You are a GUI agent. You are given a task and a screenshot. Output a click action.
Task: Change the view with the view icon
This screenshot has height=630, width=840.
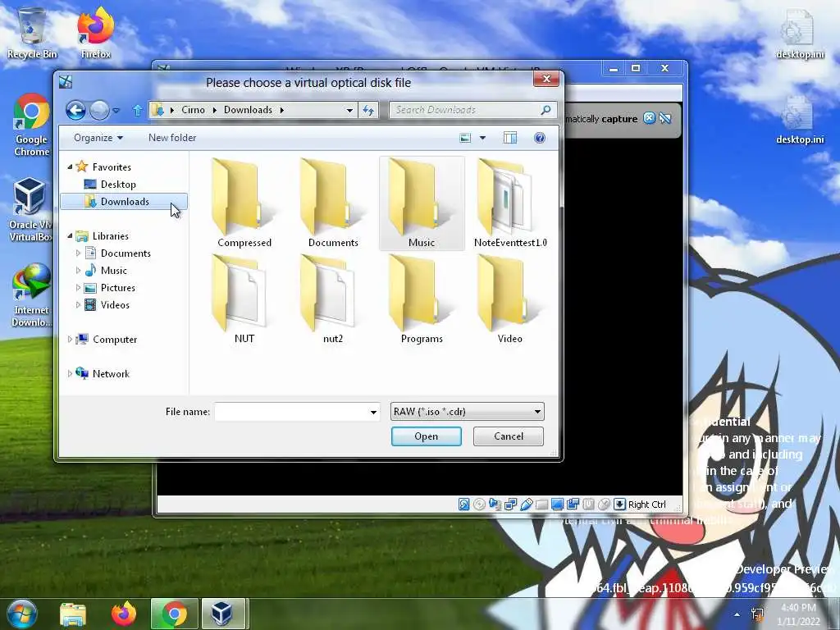click(465, 138)
